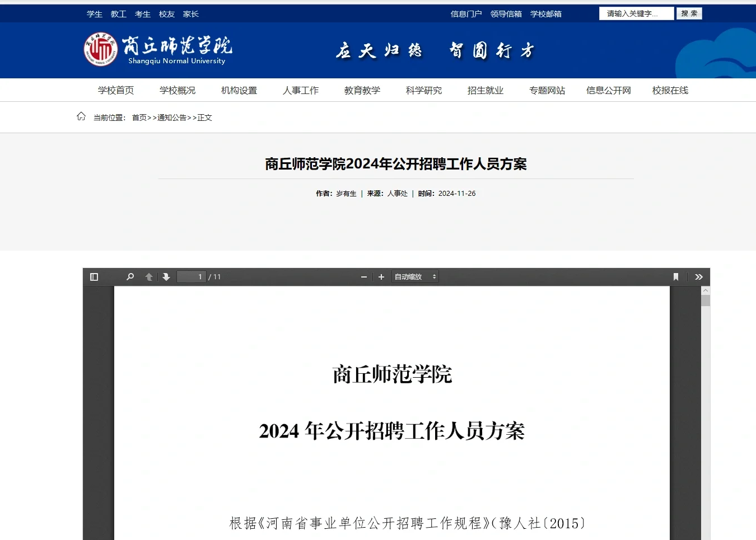The image size is (756, 540).
Task: Click the 请输入关键字 search field
Action: point(637,13)
